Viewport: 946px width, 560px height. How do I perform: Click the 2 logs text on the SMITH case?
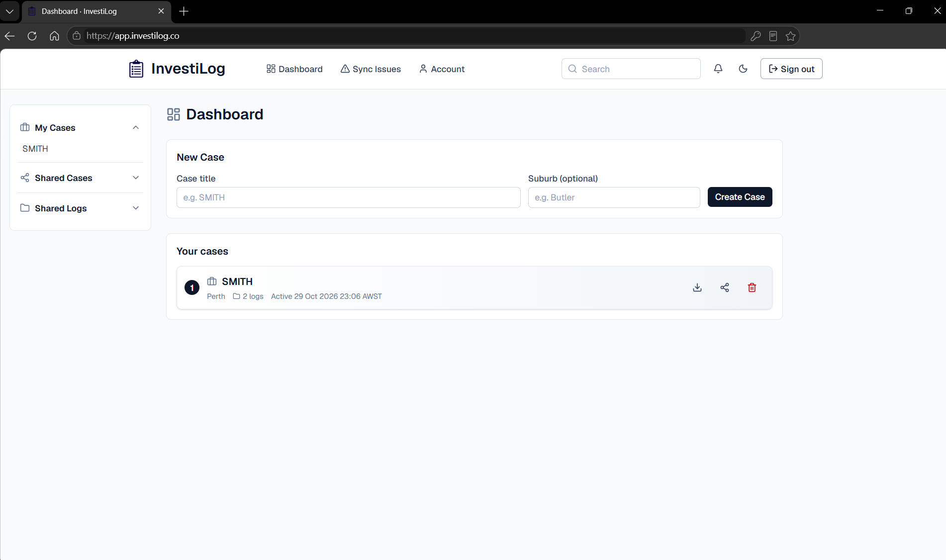point(253,296)
